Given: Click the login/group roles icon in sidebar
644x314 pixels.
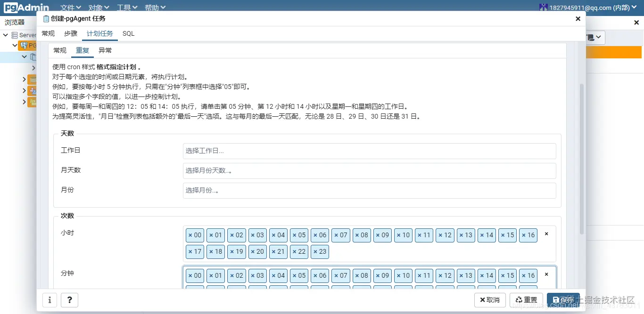Looking at the screenshot, I should 33,90.
